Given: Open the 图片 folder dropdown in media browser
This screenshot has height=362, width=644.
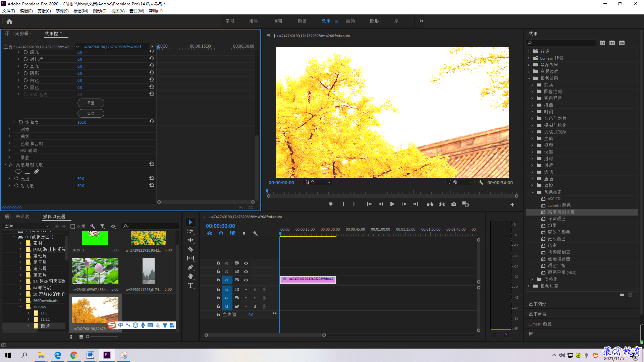Looking at the screenshot, I should coord(26,226).
